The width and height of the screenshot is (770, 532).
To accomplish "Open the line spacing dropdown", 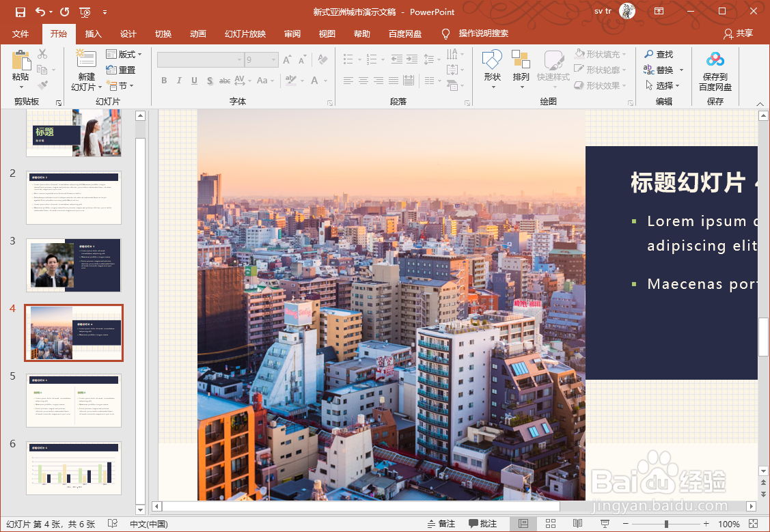I will click(432, 59).
